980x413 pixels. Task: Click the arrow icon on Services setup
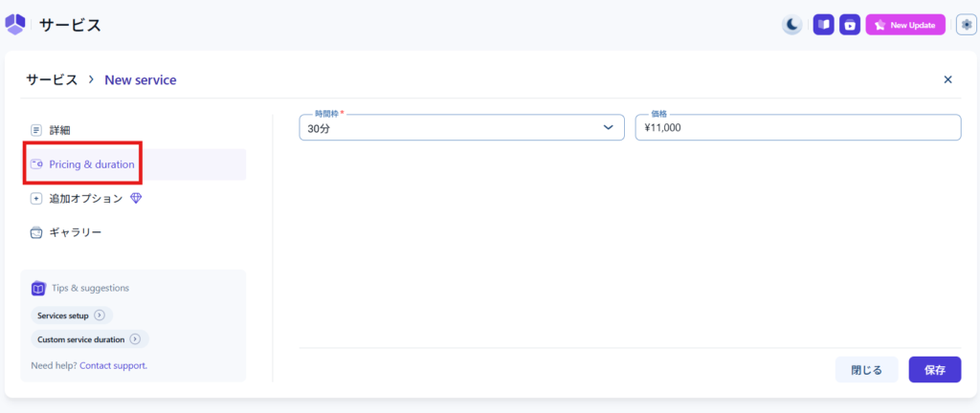pyautogui.click(x=100, y=315)
